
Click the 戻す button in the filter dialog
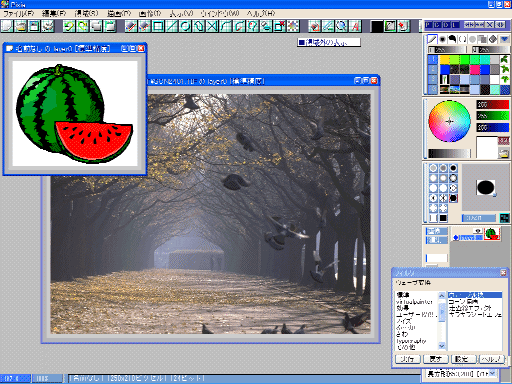tap(436, 359)
